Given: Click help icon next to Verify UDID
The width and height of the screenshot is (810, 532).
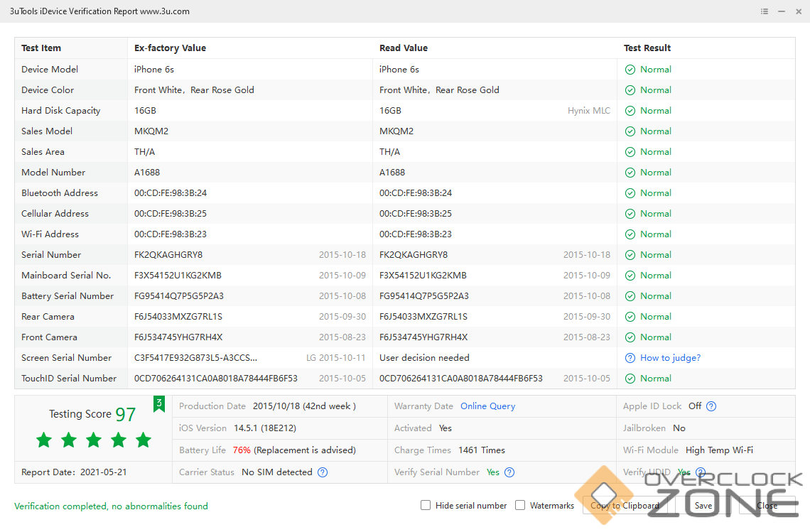Looking at the screenshot, I should 701,472.
